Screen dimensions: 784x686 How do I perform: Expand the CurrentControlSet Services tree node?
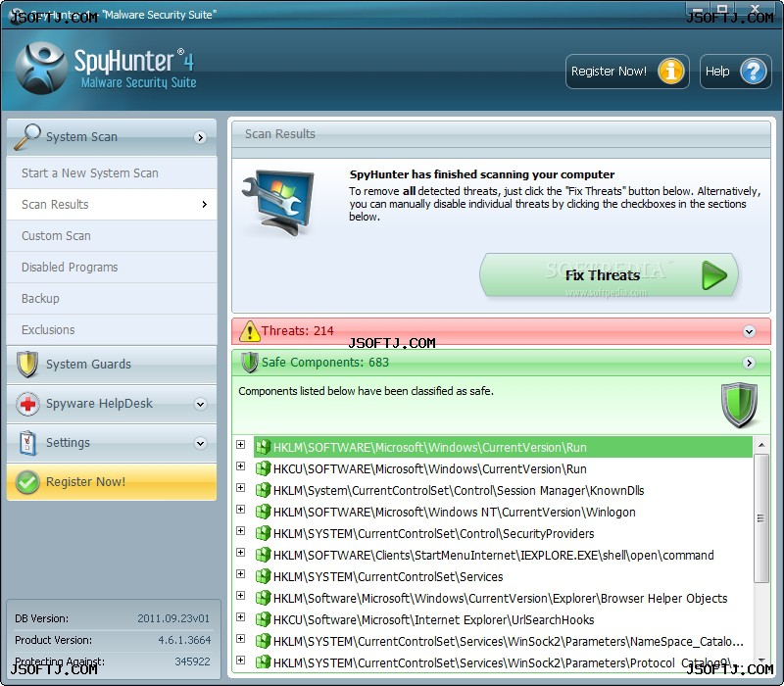pyautogui.click(x=241, y=573)
